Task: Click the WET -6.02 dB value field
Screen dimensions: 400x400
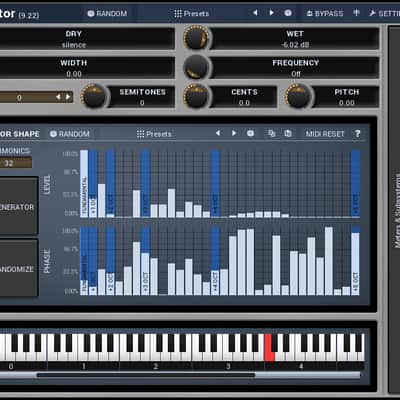Action: (295, 39)
